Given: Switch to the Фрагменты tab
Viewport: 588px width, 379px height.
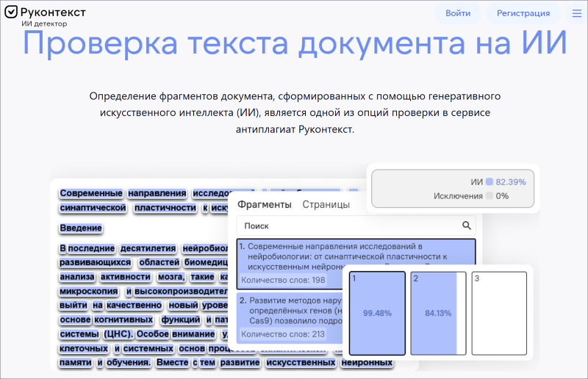Looking at the screenshot, I should (265, 205).
